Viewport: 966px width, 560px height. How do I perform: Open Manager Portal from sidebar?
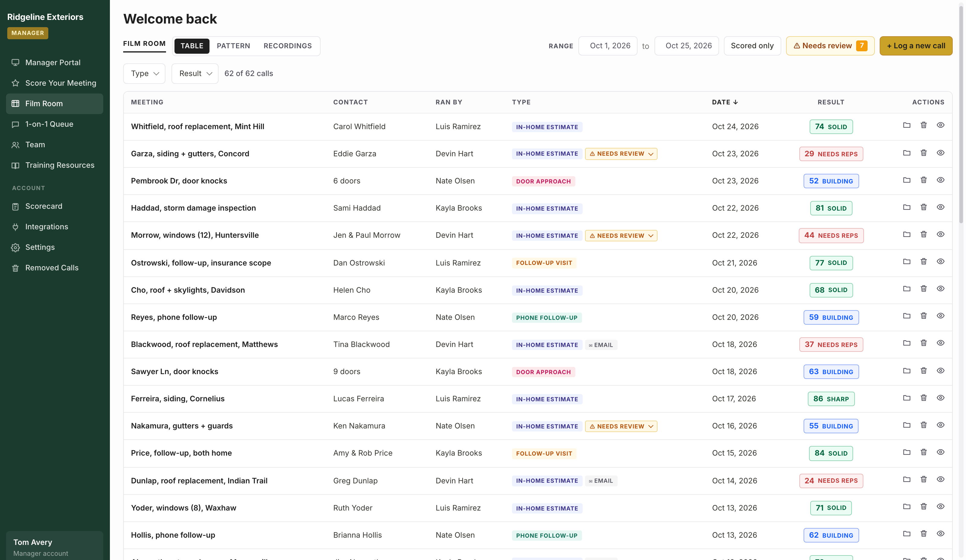click(54, 62)
